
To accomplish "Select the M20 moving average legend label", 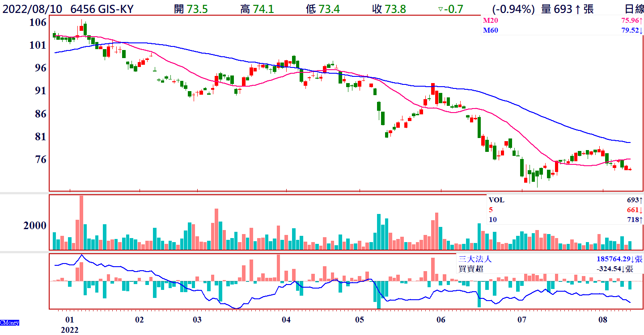I will coord(491,21).
